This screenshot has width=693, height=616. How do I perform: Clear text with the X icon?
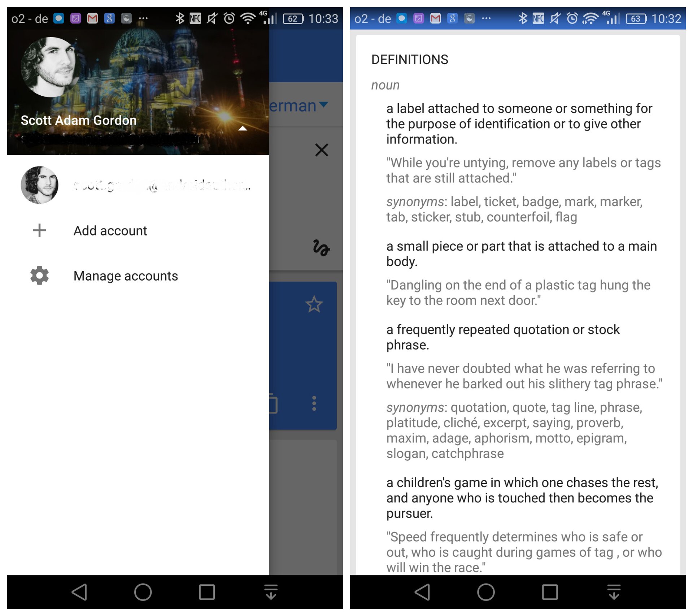[321, 150]
